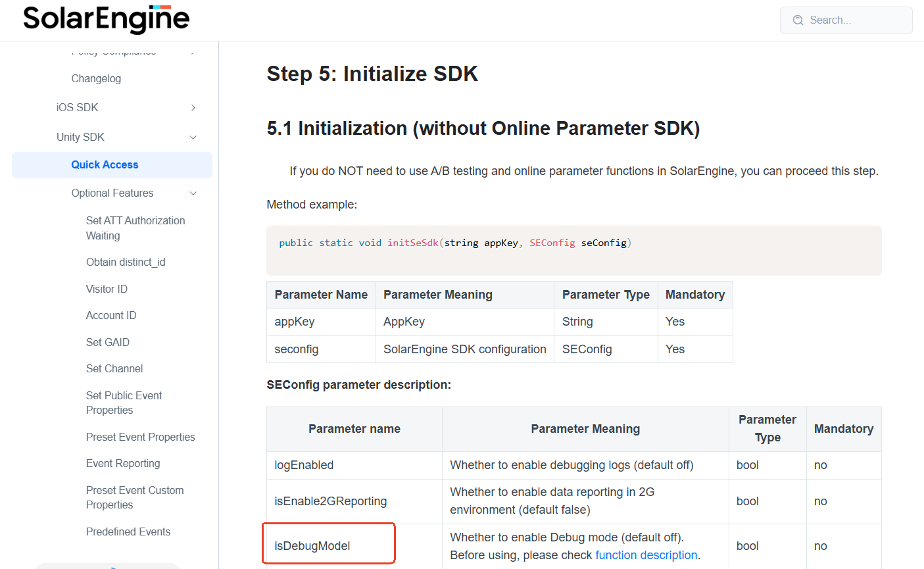This screenshot has height=569, width=924.
Task: Open the Account ID page
Action: click(x=111, y=316)
